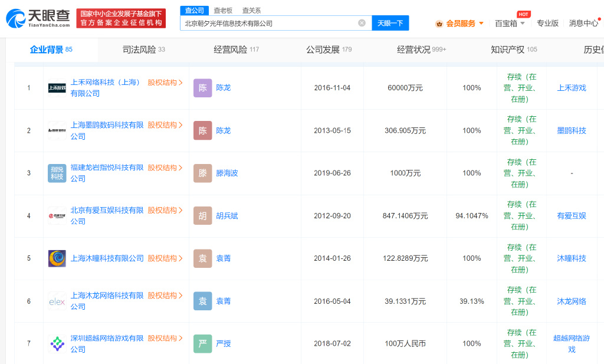This screenshot has height=364, width=604.
Task: Expand 股权结构 for 上海沐瞳科技
Action: point(165,258)
